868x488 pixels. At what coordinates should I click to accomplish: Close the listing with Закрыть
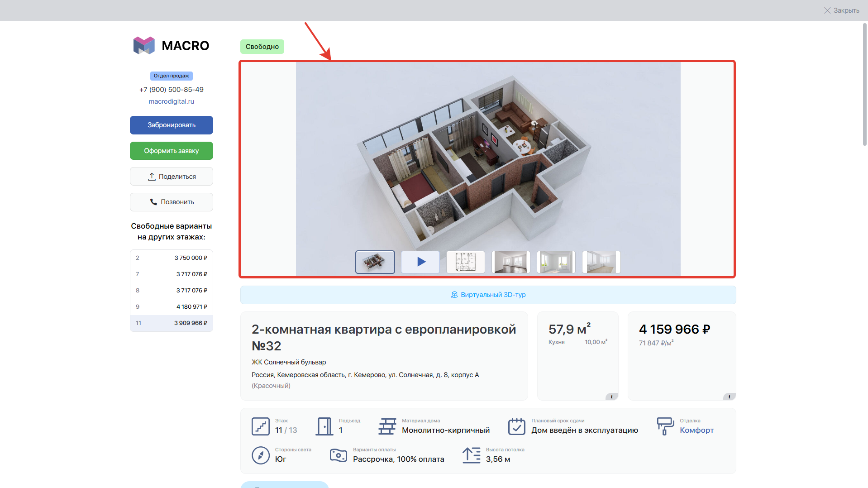click(841, 10)
